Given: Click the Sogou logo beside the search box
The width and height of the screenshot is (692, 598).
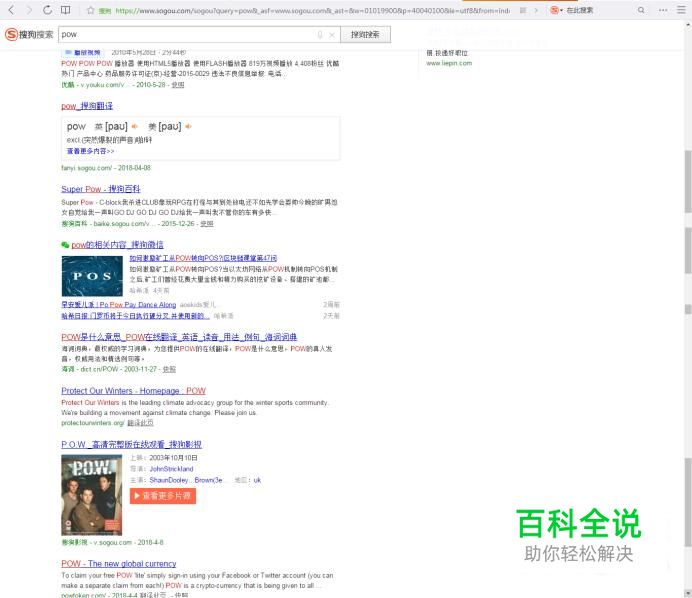Looking at the screenshot, I should (29, 34).
